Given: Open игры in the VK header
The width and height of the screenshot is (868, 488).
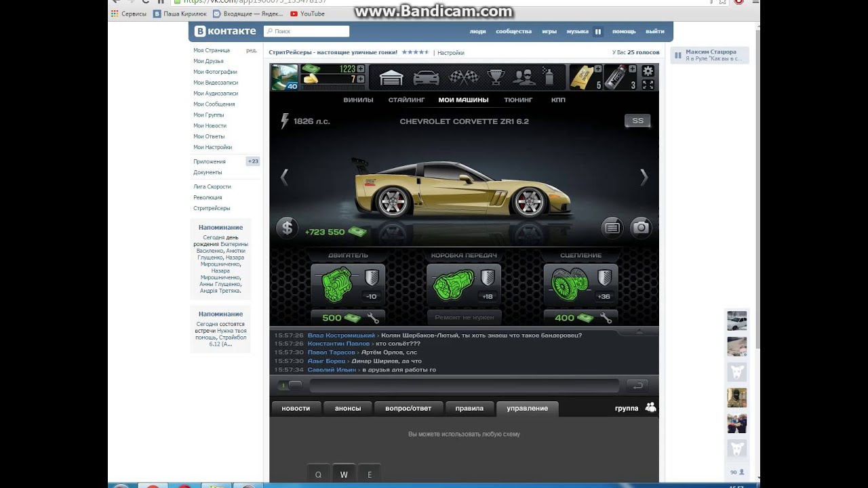Looking at the screenshot, I should coord(549,31).
